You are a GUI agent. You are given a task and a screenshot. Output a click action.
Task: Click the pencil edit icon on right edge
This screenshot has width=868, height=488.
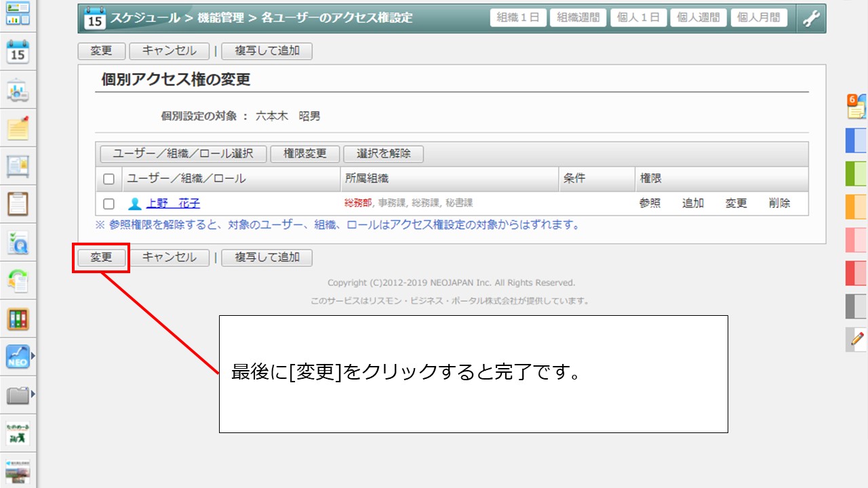point(856,339)
